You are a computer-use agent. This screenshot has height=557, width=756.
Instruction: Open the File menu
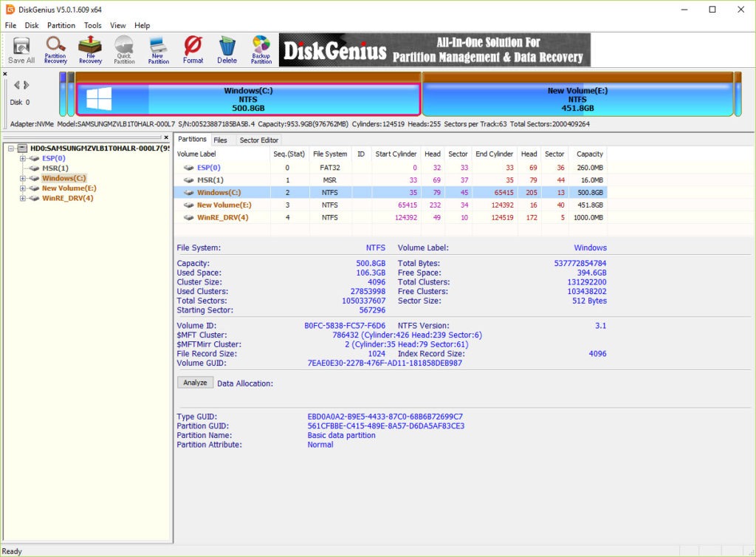click(10, 26)
